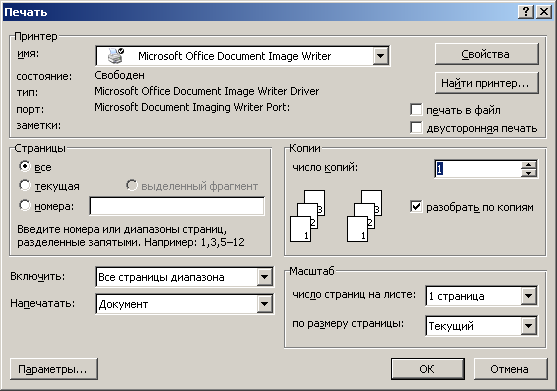This screenshot has height=391, width=557.
Task: Confirm printing with OK
Action: coord(428,369)
